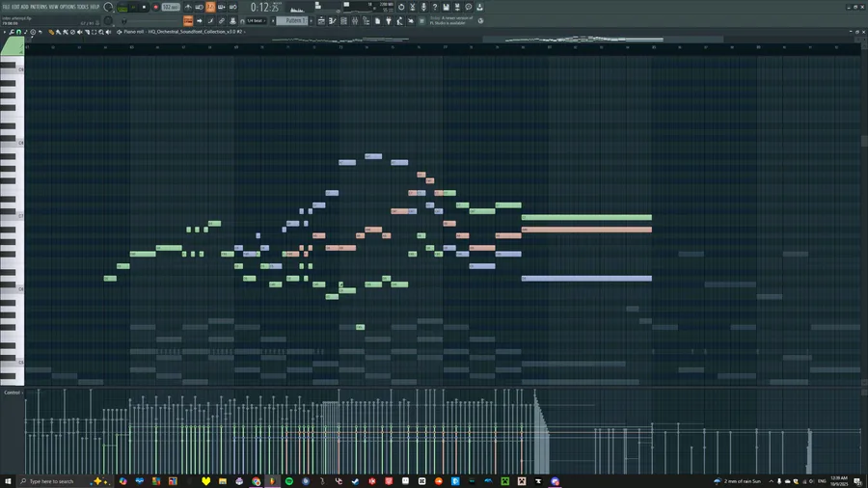
Task: Toggle the metronome icon
Action: (x=188, y=7)
